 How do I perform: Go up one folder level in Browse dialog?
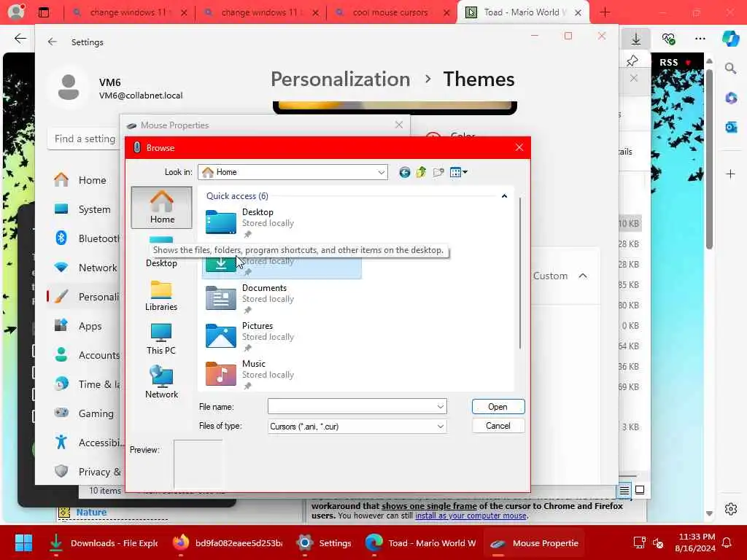point(421,172)
